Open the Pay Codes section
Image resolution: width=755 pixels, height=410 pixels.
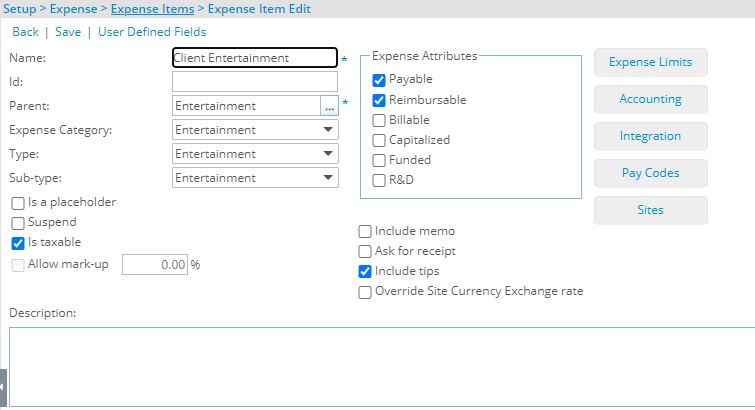point(651,173)
